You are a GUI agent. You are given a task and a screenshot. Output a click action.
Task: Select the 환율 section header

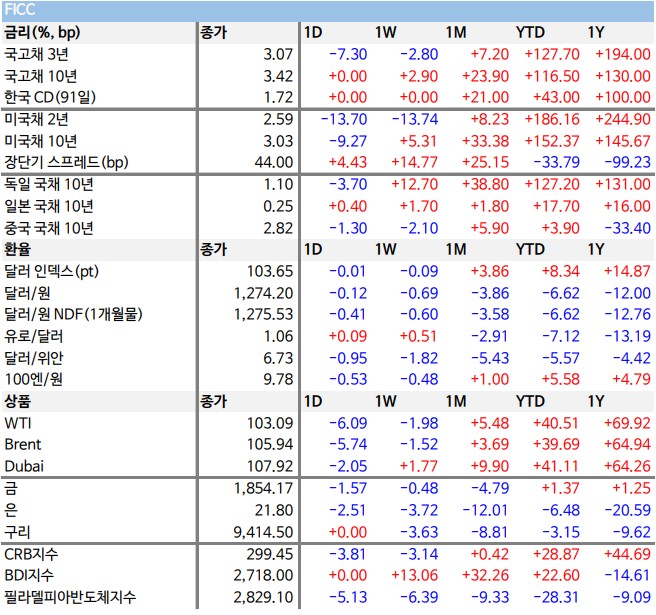click(x=17, y=249)
